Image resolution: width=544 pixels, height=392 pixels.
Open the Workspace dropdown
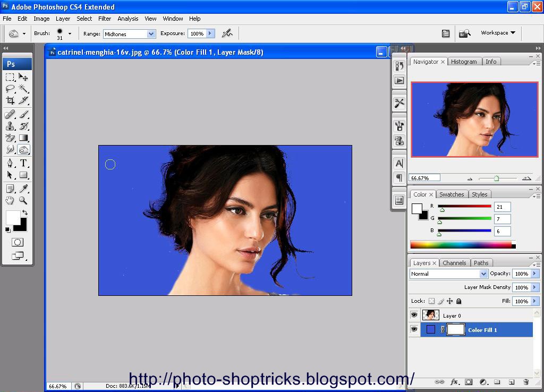coord(498,32)
